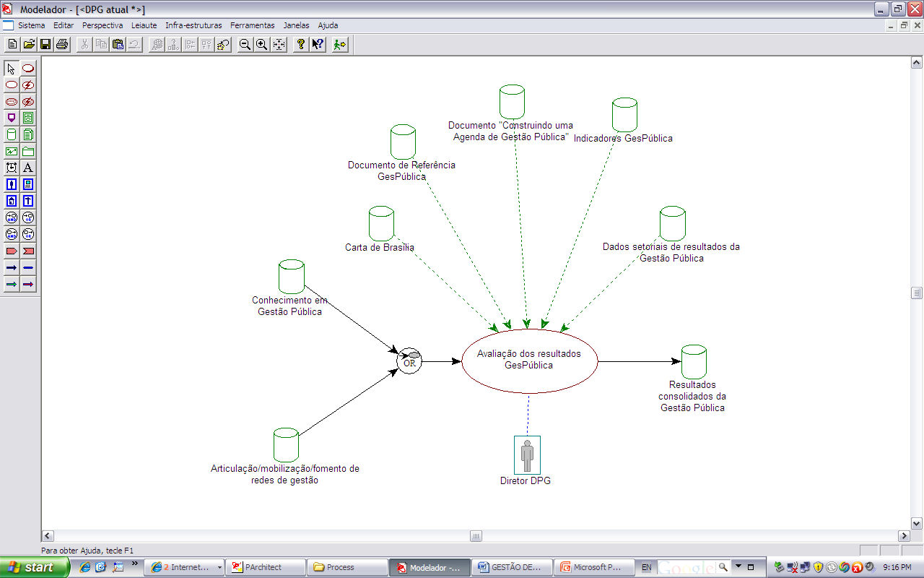Select the OR join connector tool

pos(28,235)
